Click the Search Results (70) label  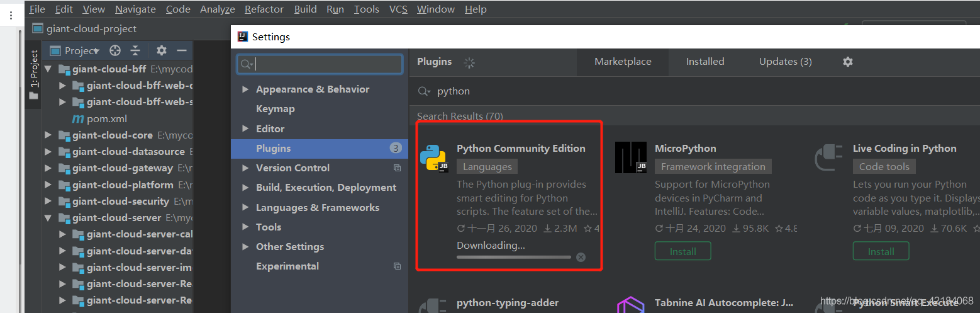[460, 116]
